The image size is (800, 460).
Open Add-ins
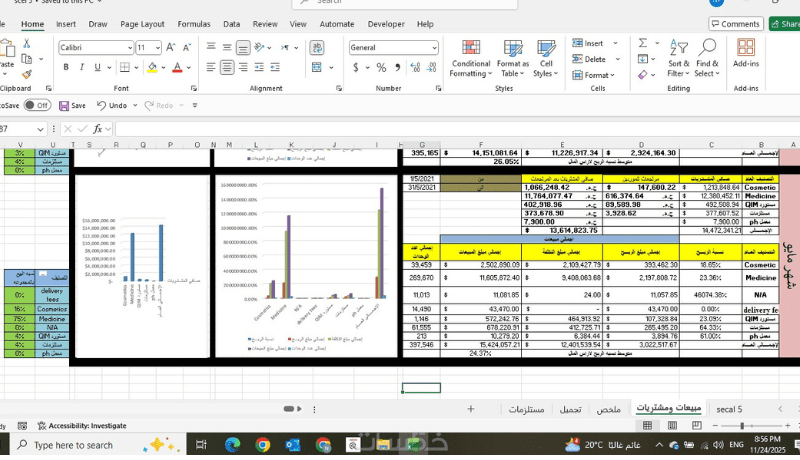(x=746, y=54)
